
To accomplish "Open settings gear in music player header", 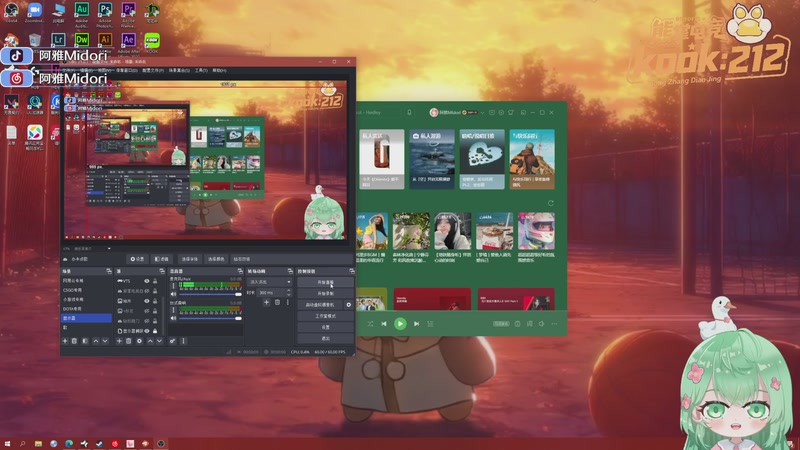I will 501,112.
